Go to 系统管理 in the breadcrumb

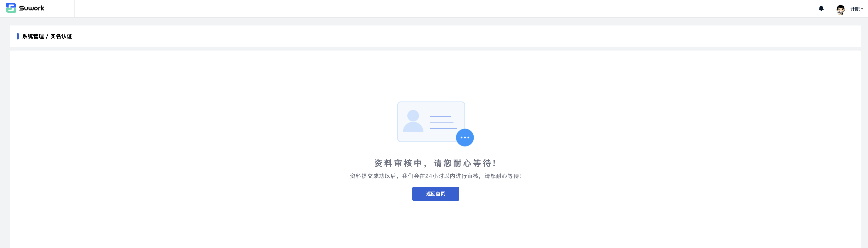33,36
